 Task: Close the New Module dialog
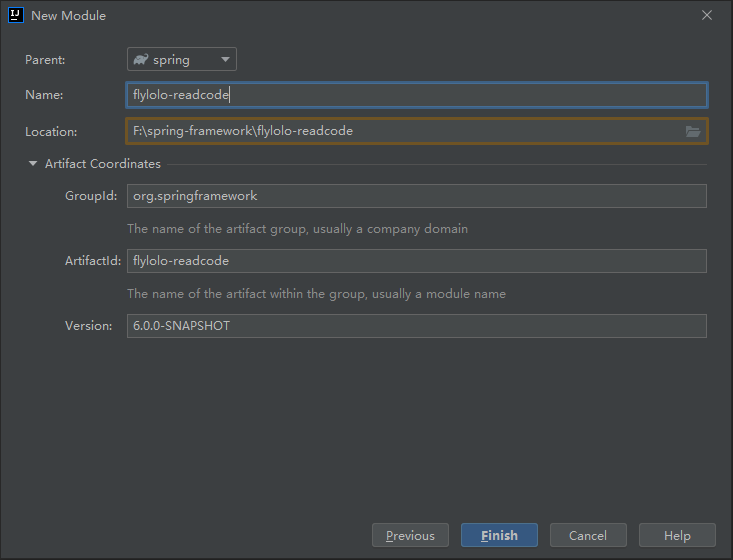coord(707,15)
